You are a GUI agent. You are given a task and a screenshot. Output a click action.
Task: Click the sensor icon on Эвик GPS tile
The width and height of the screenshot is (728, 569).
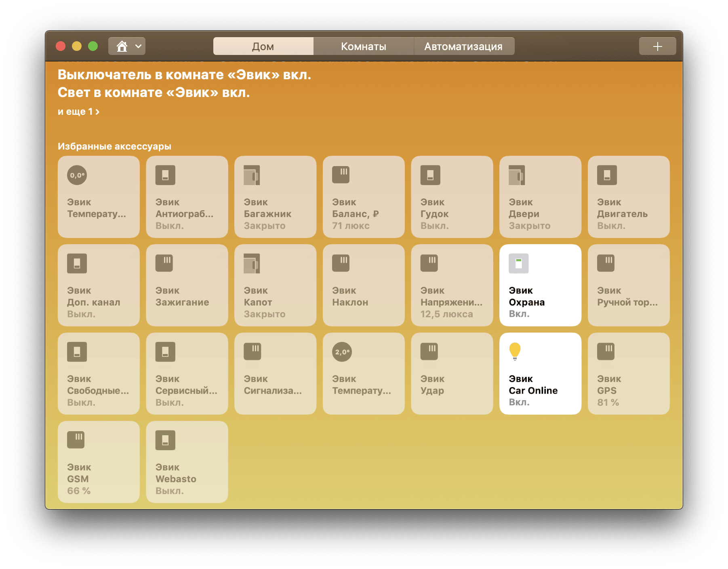pyautogui.click(x=606, y=352)
